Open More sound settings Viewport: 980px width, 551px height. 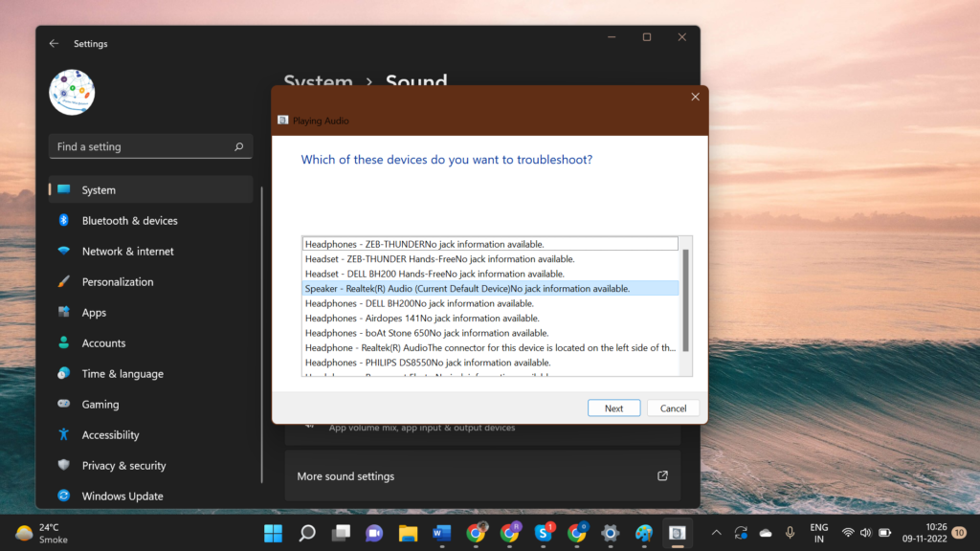482,476
